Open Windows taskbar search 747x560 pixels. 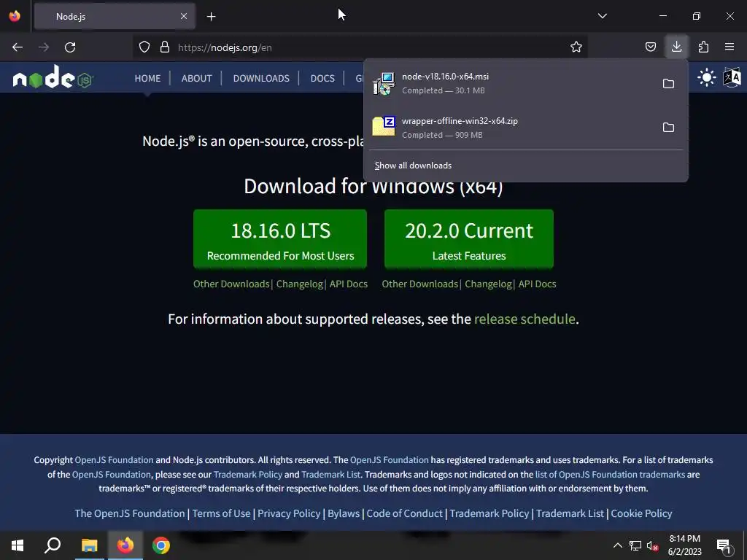tap(53, 545)
